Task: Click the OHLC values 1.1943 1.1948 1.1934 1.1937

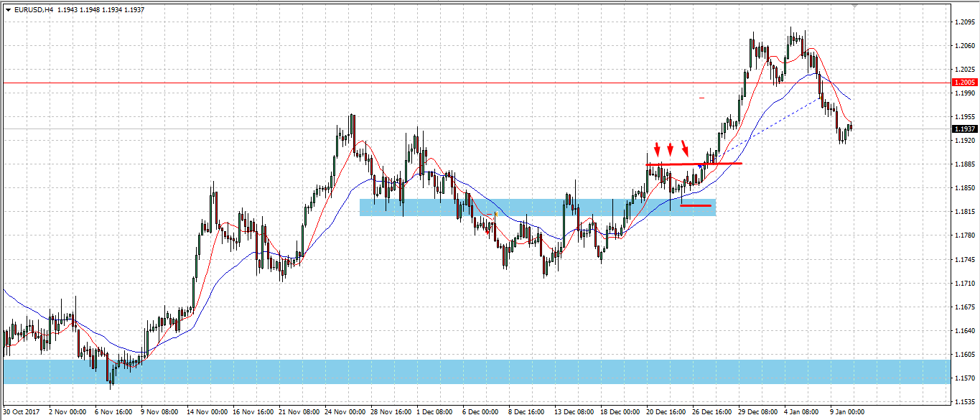Action: coord(99,10)
